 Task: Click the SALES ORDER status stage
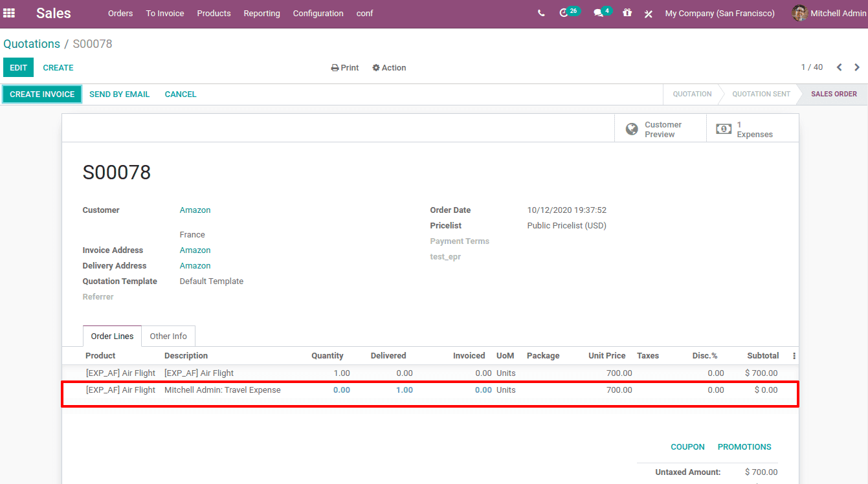[x=834, y=94]
